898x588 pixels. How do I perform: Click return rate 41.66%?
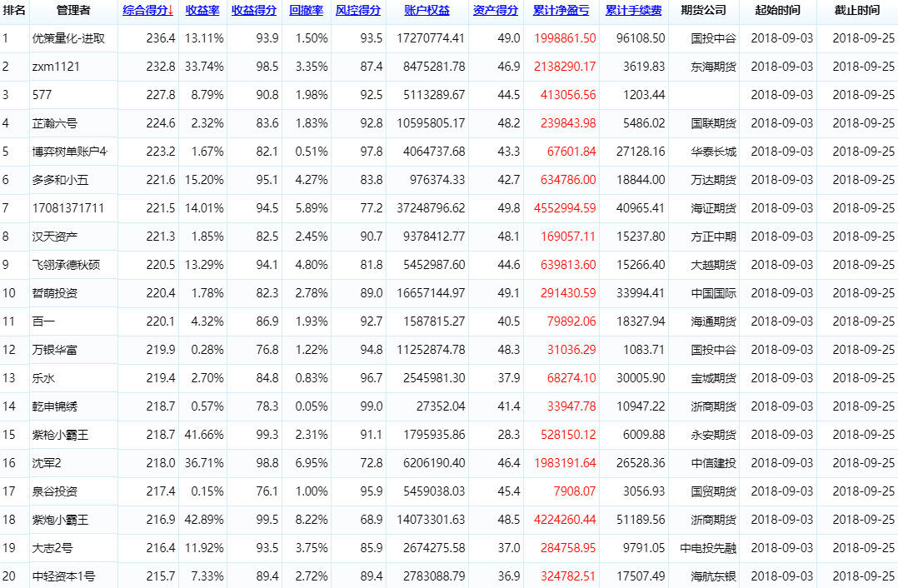point(204,435)
